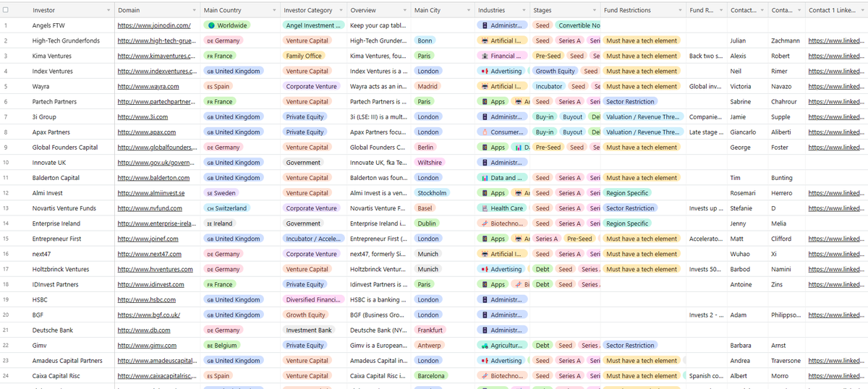
Task: Open the Fund Restrictions column dropdown arrow
Action: (680, 10)
